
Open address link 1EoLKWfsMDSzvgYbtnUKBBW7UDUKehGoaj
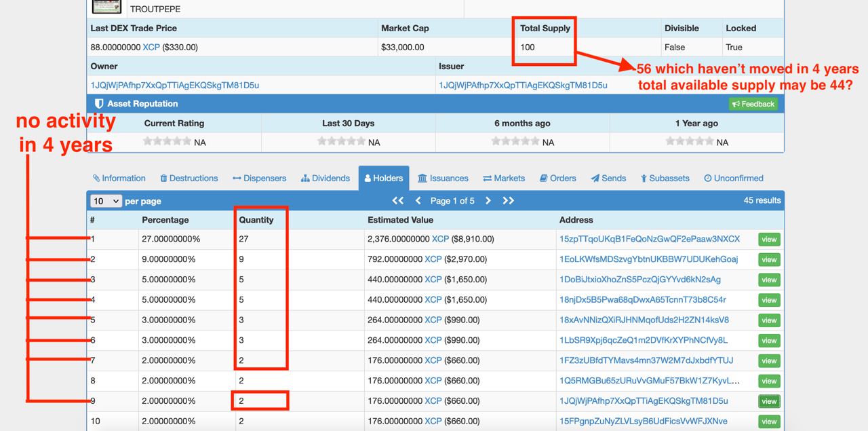(648, 259)
